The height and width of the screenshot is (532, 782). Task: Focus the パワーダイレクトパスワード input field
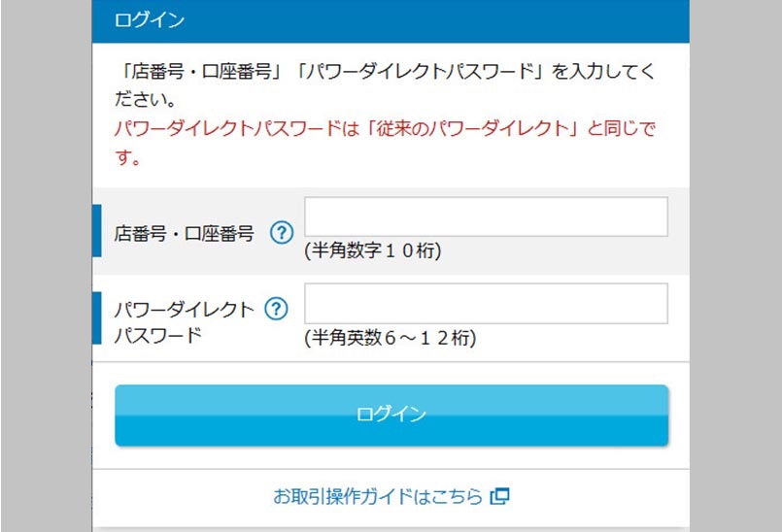[486, 303]
